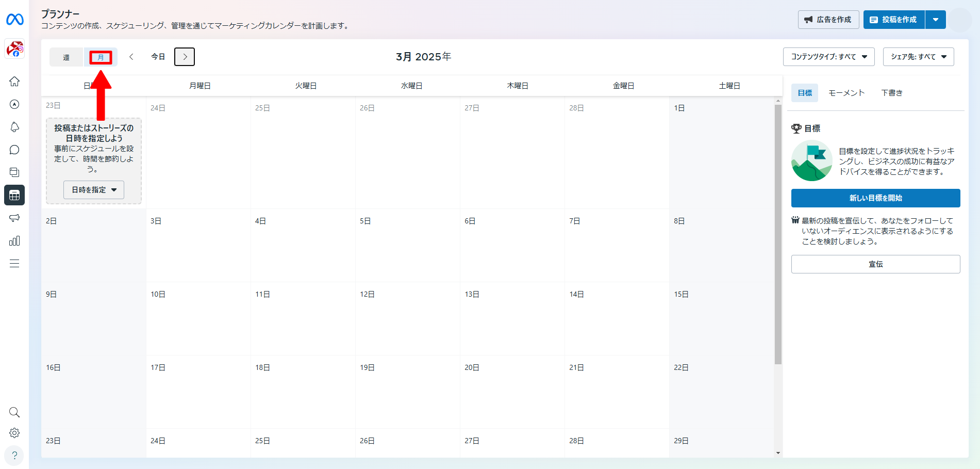Open the Planner calendar icon in sidebar

(14, 195)
